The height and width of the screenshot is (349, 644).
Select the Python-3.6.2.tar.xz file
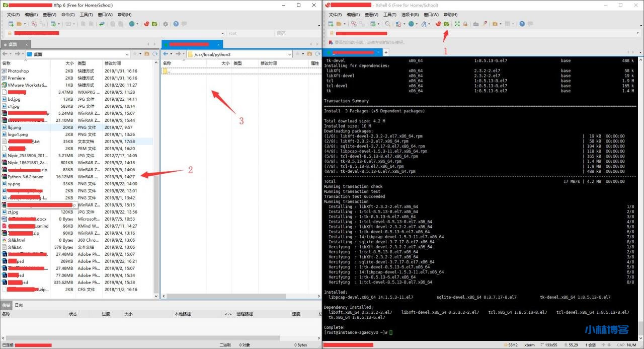coord(25,177)
